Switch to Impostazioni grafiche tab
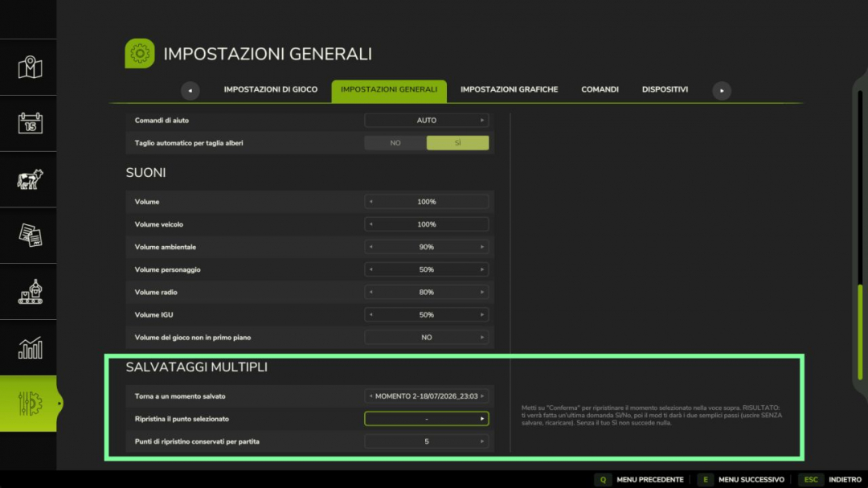This screenshot has height=488, width=868. 510,89
